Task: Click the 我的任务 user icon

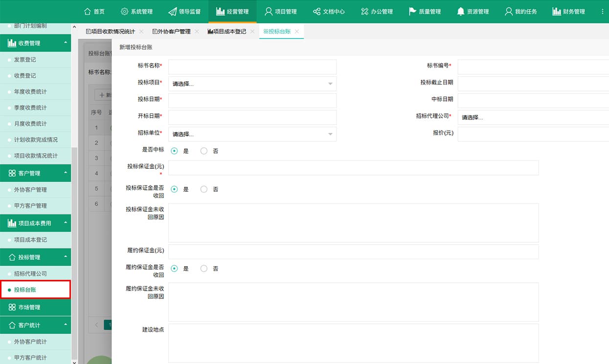Action: (509, 11)
